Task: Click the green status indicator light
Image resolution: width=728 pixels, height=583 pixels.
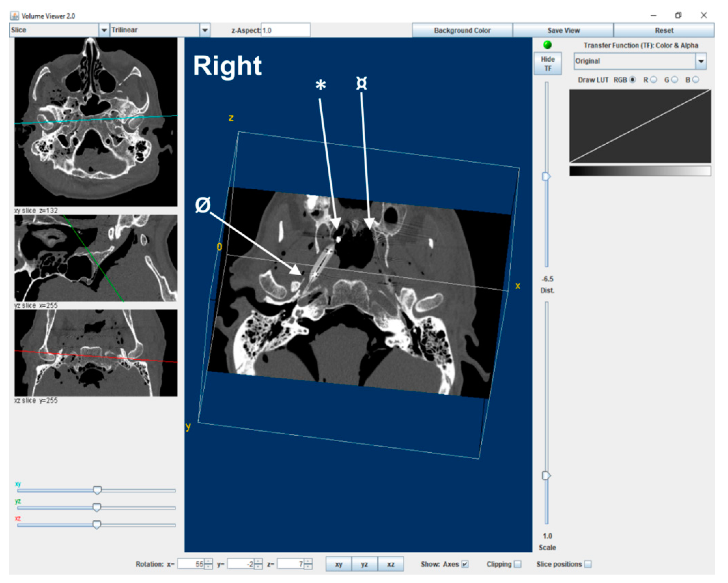Action: 547,45
